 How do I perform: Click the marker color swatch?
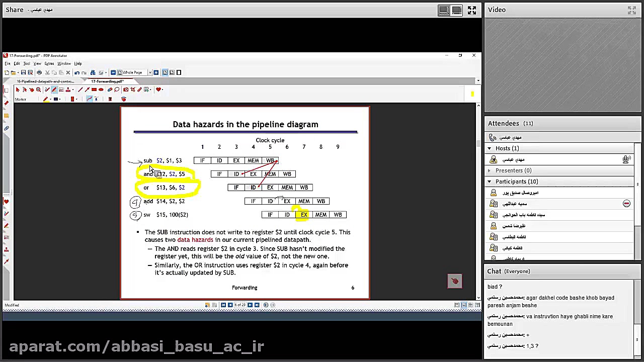pyautogui.click(x=45, y=99)
